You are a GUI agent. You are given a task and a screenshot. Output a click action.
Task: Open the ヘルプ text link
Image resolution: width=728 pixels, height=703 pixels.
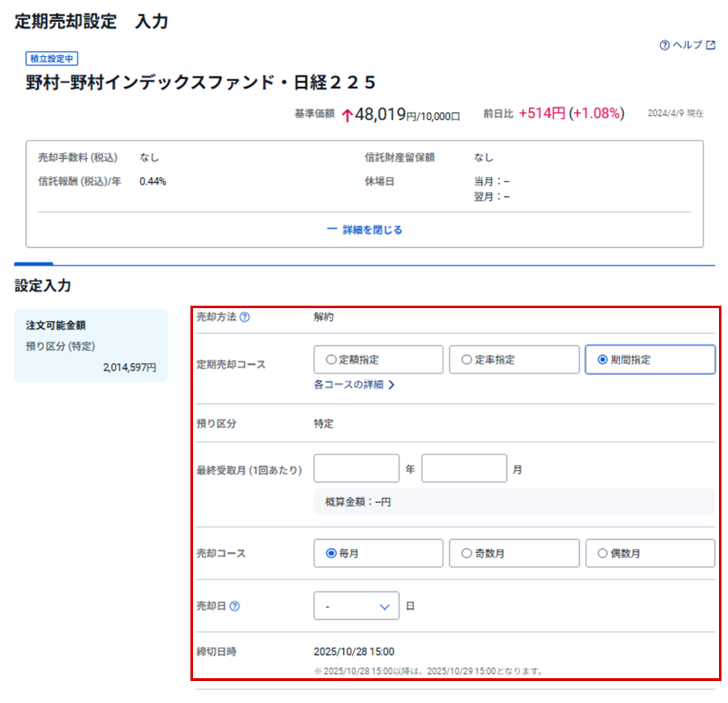pyautogui.click(x=688, y=46)
